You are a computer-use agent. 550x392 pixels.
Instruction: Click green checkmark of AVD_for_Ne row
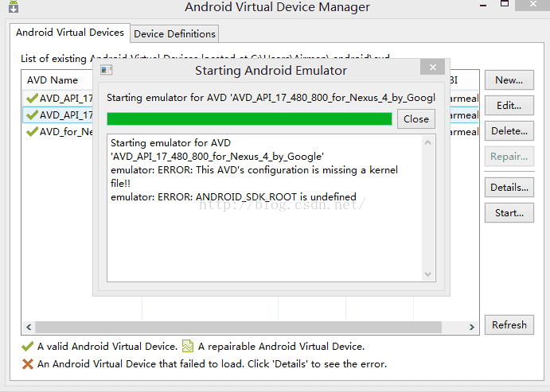(32, 132)
